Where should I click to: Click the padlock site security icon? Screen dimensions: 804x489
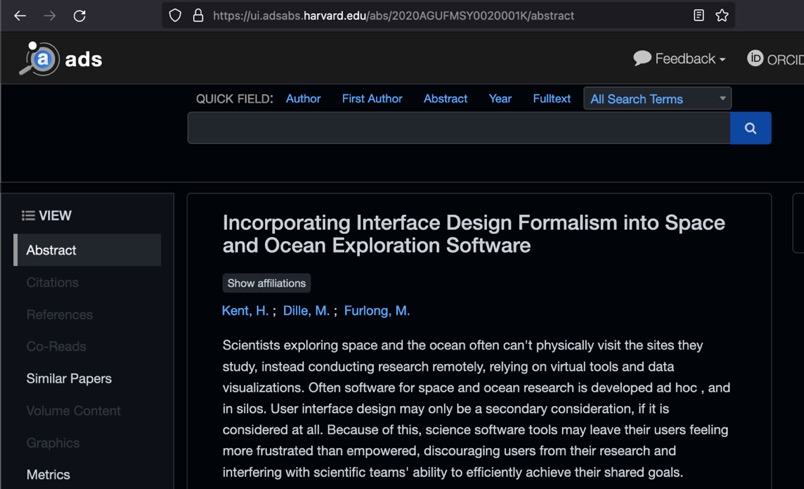pyautogui.click(x=198, y=16)
